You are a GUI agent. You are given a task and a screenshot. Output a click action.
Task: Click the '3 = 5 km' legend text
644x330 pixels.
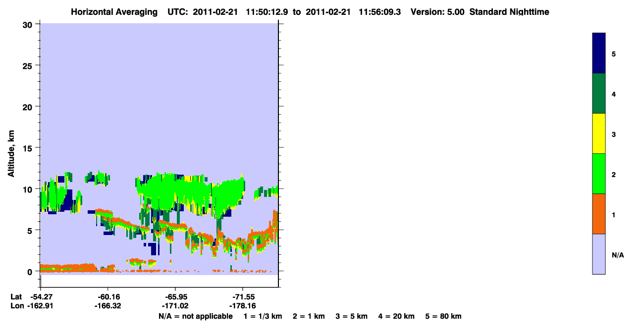click(352, 316)
